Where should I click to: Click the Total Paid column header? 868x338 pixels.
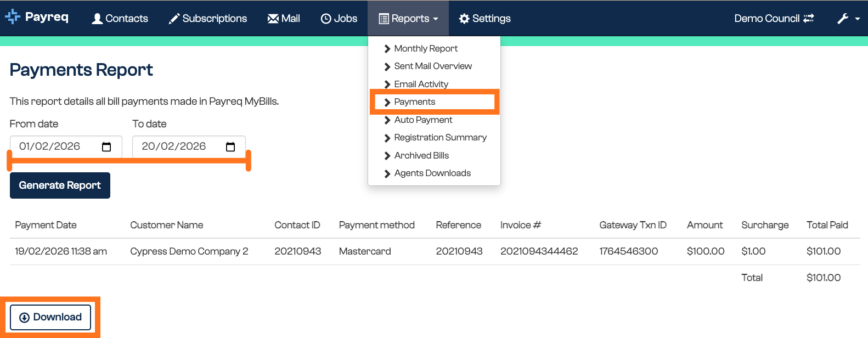[827, 225]
